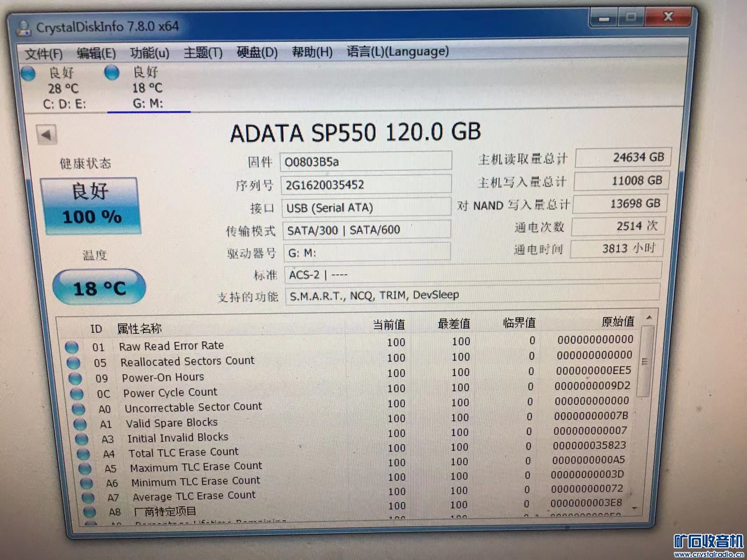Click status orb for Minimum TLC Erase Count
Viewport: 747px width, 560px height.
(x=87, y=483)
